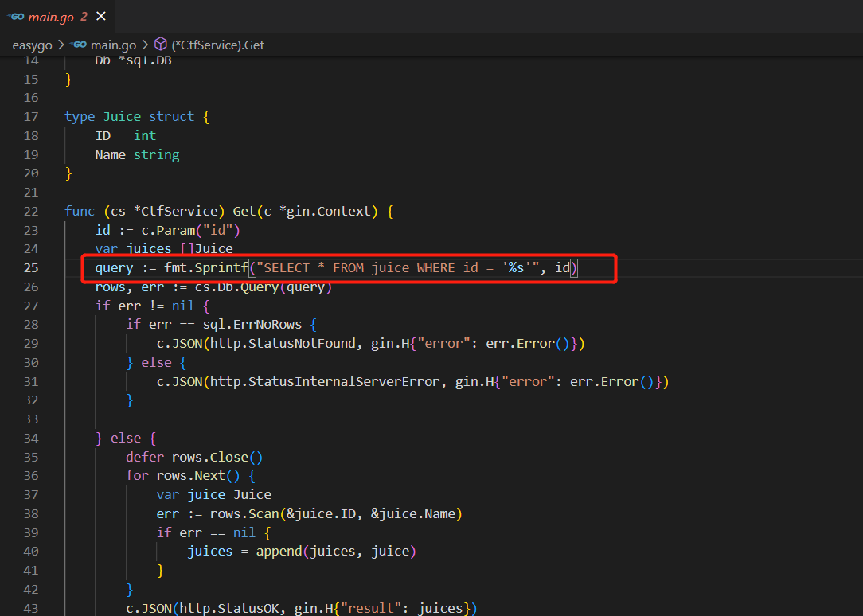The height and width of the screenshot is (616, 863).
Task: Expand the (*CtfService).Get breadcrumb symbol
Action: 217,45
